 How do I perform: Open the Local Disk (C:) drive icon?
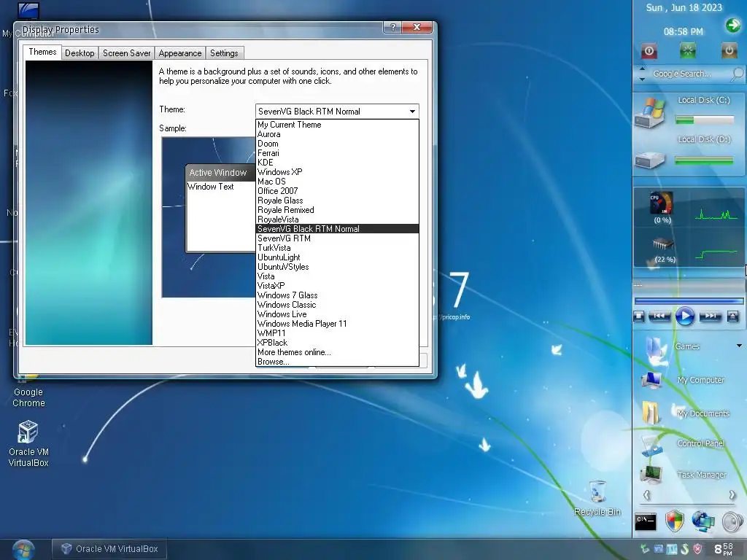pyautogui.click(x=649, y=112)
